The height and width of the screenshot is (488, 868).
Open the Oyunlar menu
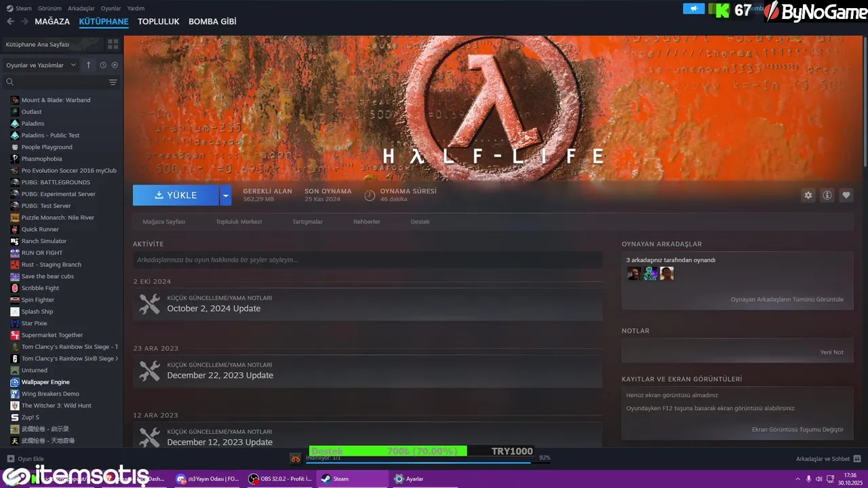point(111,8)
